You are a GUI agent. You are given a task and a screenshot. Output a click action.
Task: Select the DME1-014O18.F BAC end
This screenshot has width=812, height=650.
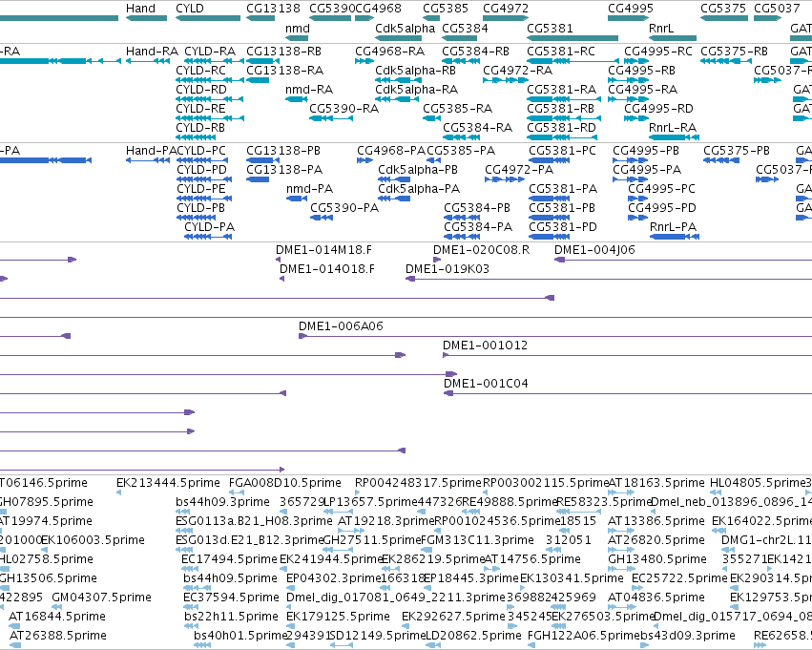[x=281, y=279]
